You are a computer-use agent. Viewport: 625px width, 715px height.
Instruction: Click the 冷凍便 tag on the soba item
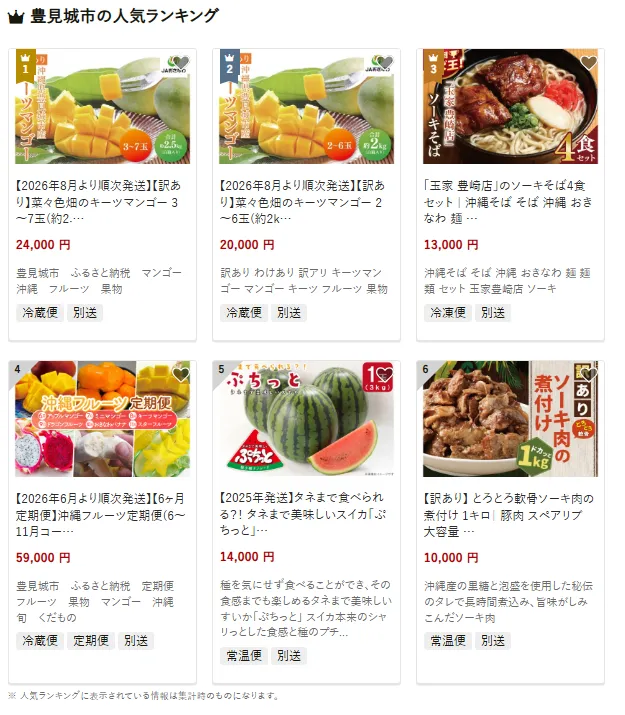point(448,313)
